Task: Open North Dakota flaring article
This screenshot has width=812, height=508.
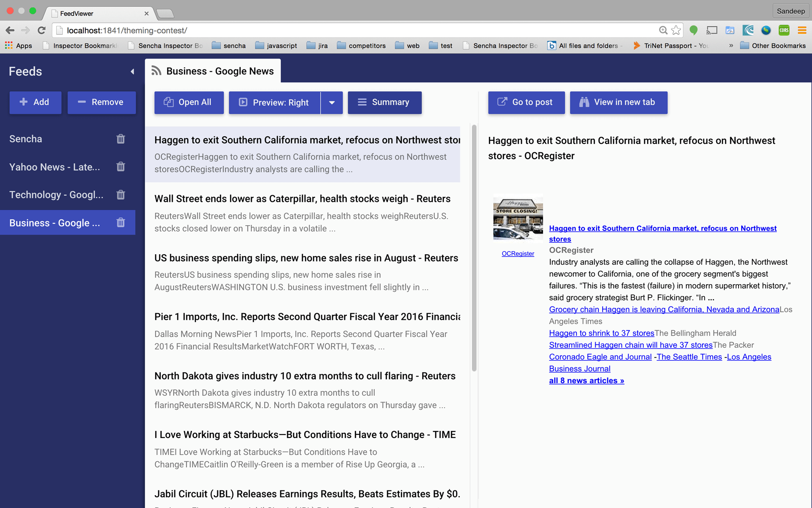Action: pos(302,390)
